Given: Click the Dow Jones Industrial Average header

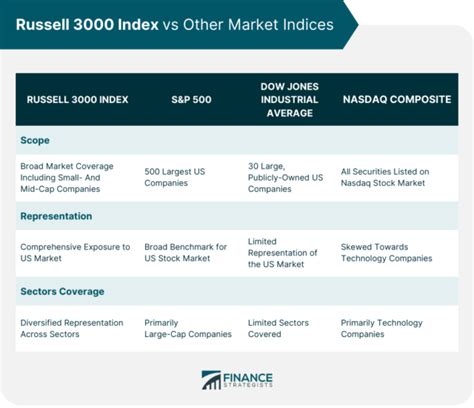Looking at the screenshot, I should click(290, 100).
